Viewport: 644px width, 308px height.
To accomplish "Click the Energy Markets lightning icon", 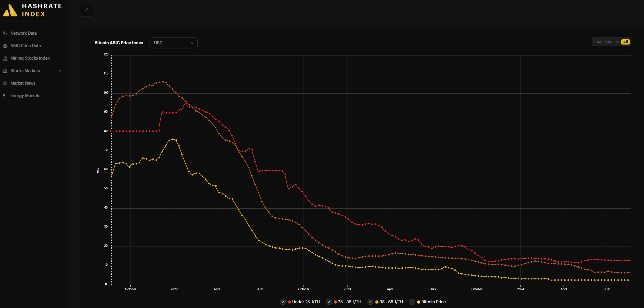I will pos(4,96).
